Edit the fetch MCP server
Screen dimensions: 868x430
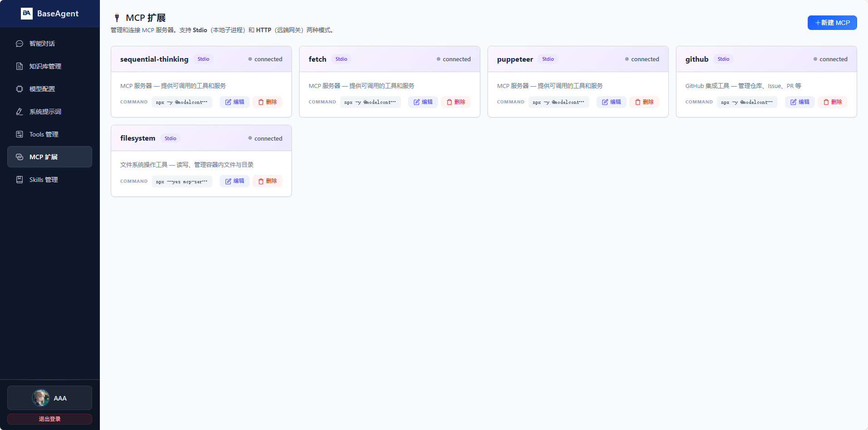(x=423, y=102)
